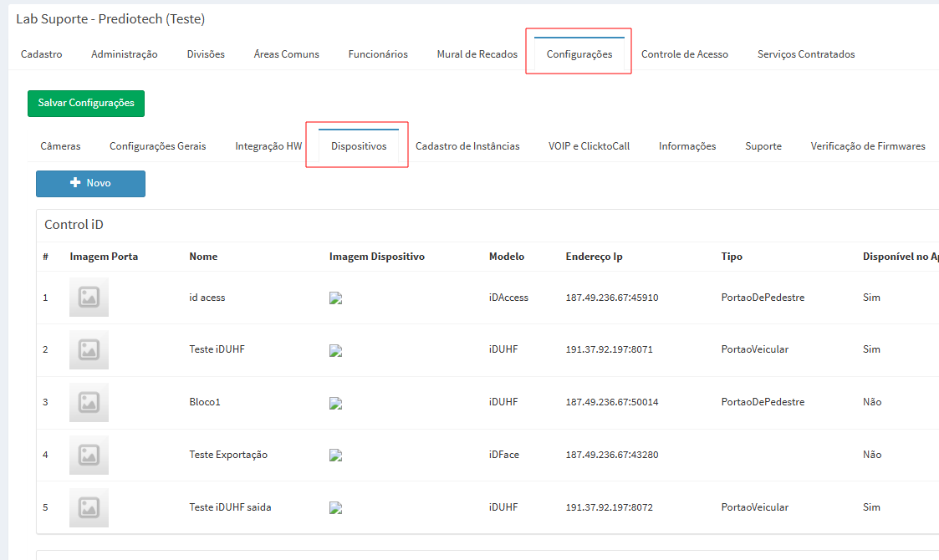
Task: Click device image icon for iDAccess row
Action: [x=336, y=298]
